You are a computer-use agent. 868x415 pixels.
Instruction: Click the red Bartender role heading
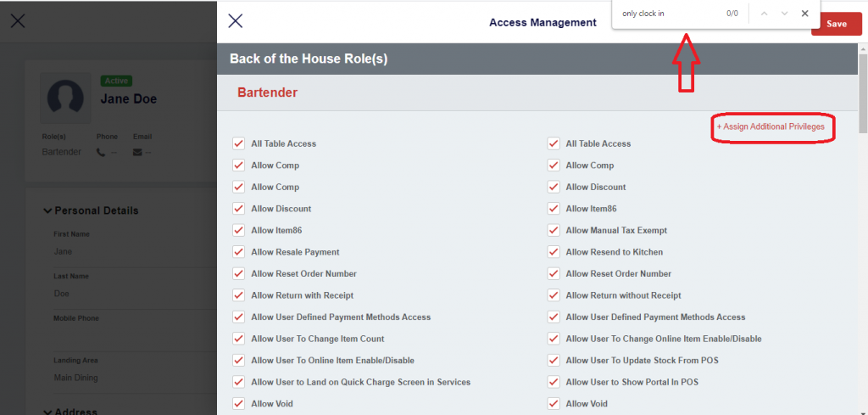[267, 93]
